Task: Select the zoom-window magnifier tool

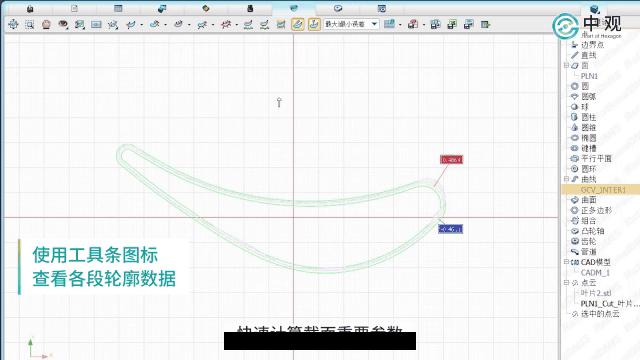Action: click(29, 24)
